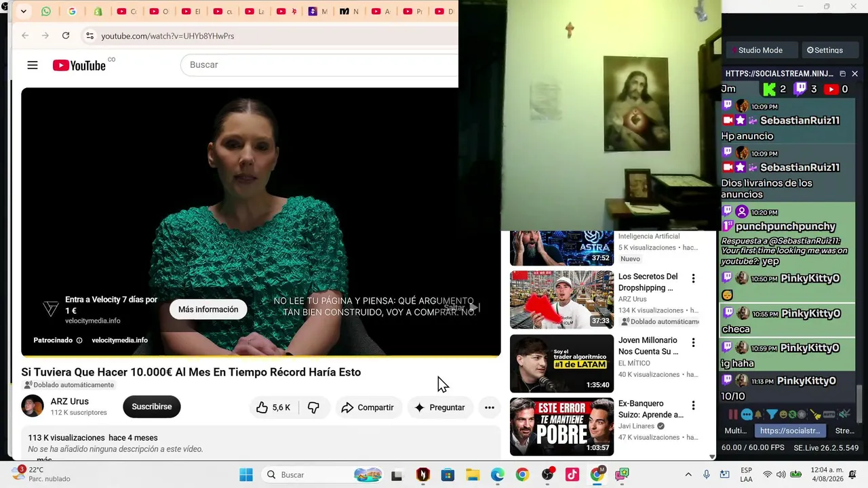Viewport: 868px width, 488px height.
Task: Skip the ad with the Saltar button
Action: (x=462, y=308)
